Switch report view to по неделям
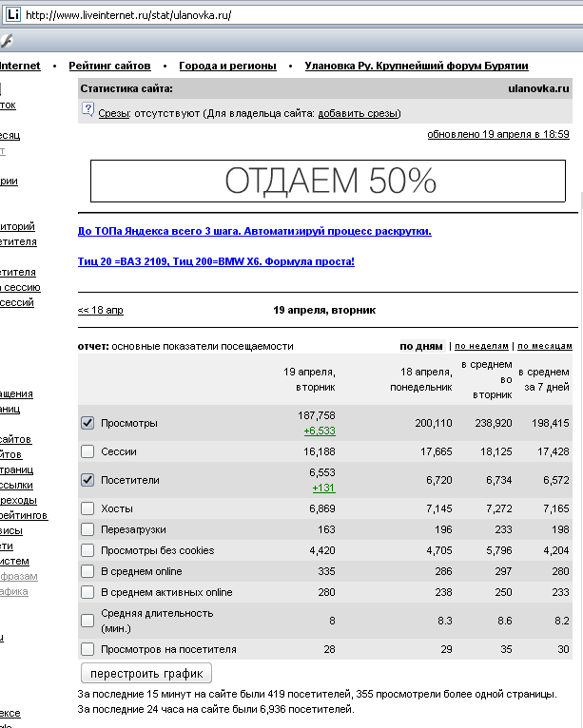This screenshot has width=583, height=728. (x=481, y=347)
